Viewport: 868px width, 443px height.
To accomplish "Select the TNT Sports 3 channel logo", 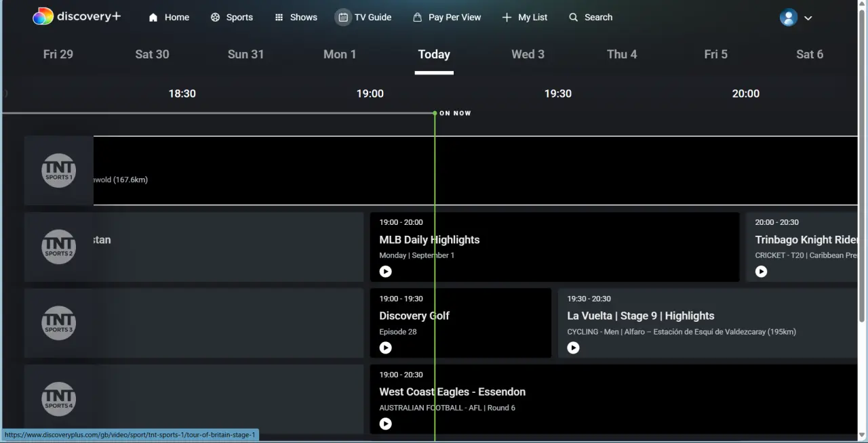I will 58,323.
